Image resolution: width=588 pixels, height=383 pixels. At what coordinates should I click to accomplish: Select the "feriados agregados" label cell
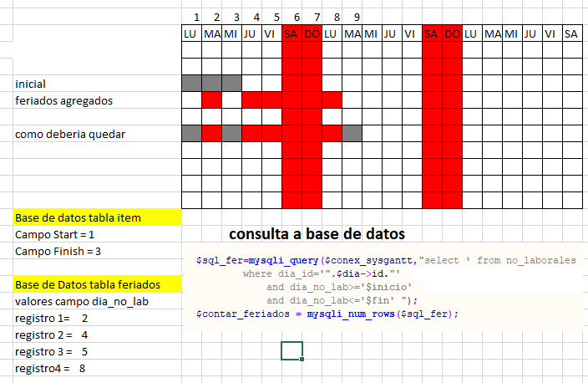tap(97, 100)
